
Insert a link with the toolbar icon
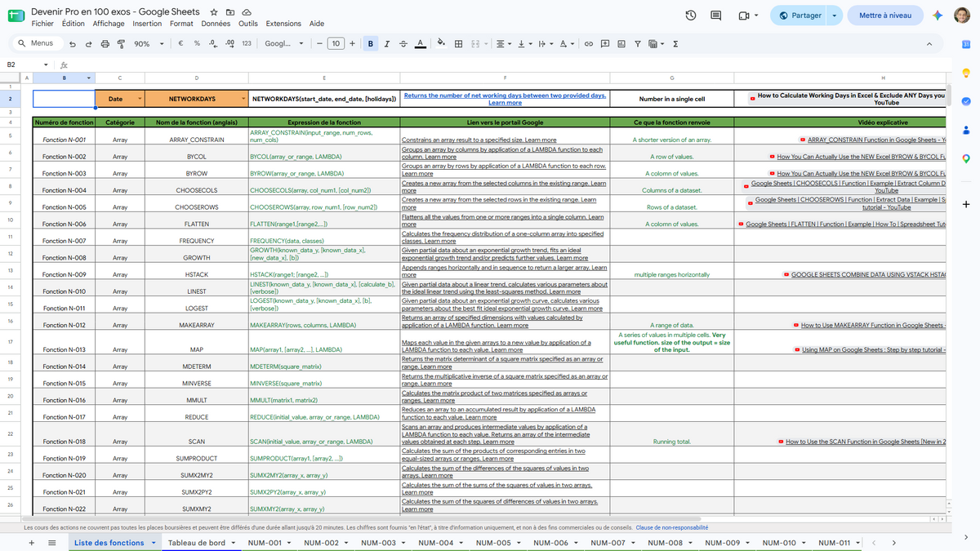pos(588,44)
